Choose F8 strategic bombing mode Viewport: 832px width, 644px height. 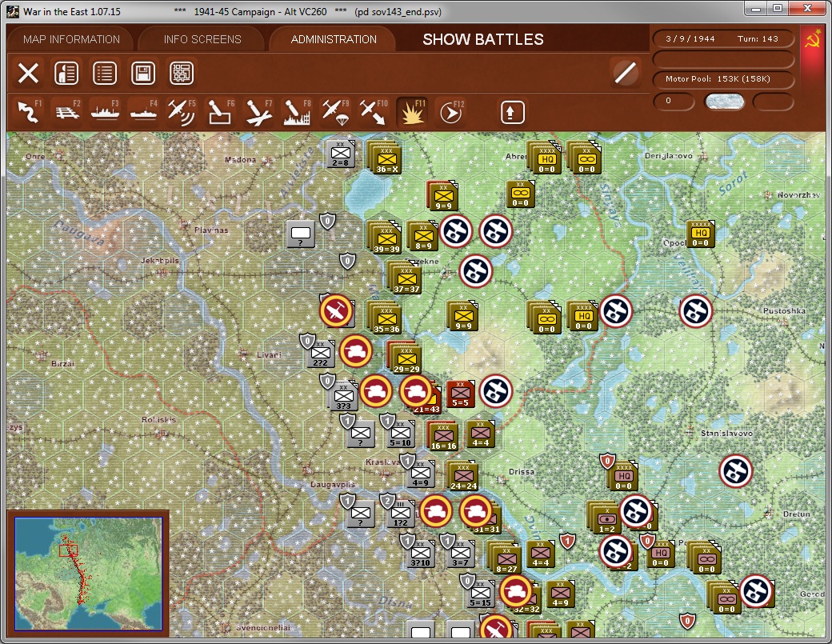pos(297,111)
